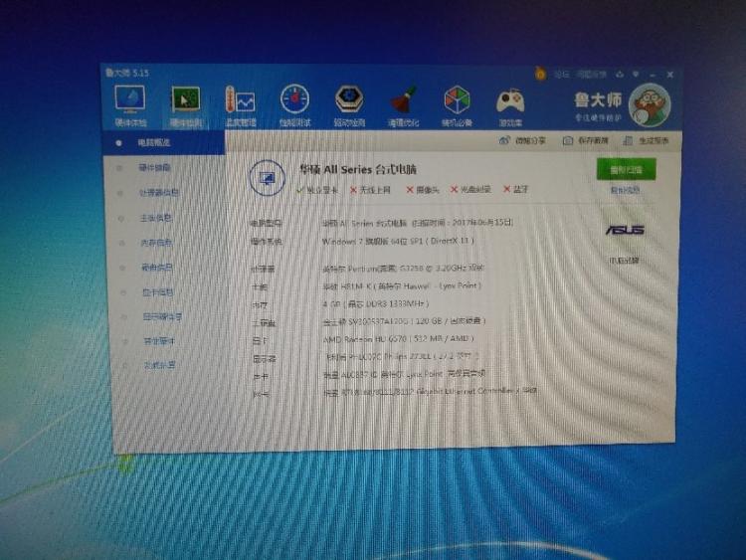Click the 复制信息 link under rescan

coord(625,190)
